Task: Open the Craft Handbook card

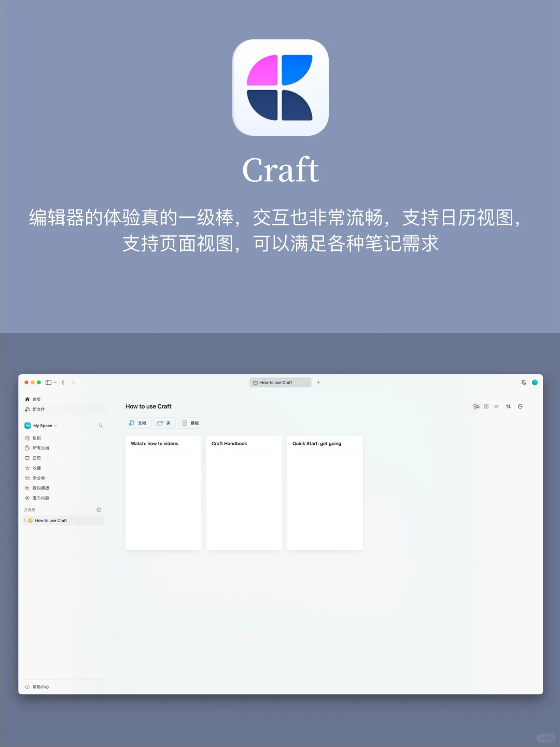Action: (x=244, y=492)
